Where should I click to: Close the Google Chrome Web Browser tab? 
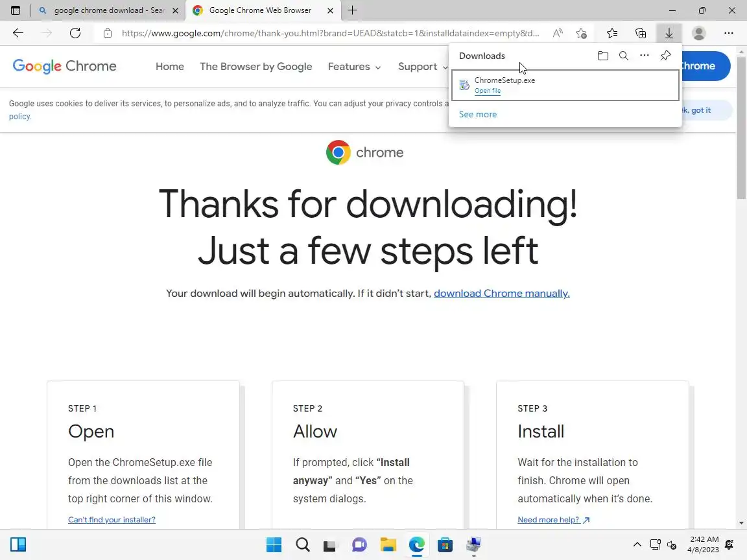[330, 10]
